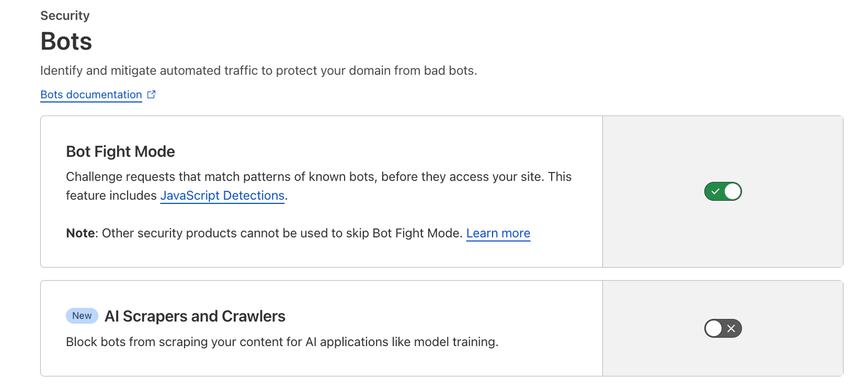Open the Bots documentation link

point(90,94)
